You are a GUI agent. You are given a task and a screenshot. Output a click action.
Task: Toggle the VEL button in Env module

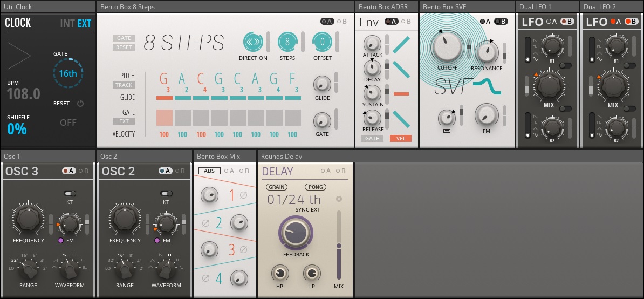point(400,138)
